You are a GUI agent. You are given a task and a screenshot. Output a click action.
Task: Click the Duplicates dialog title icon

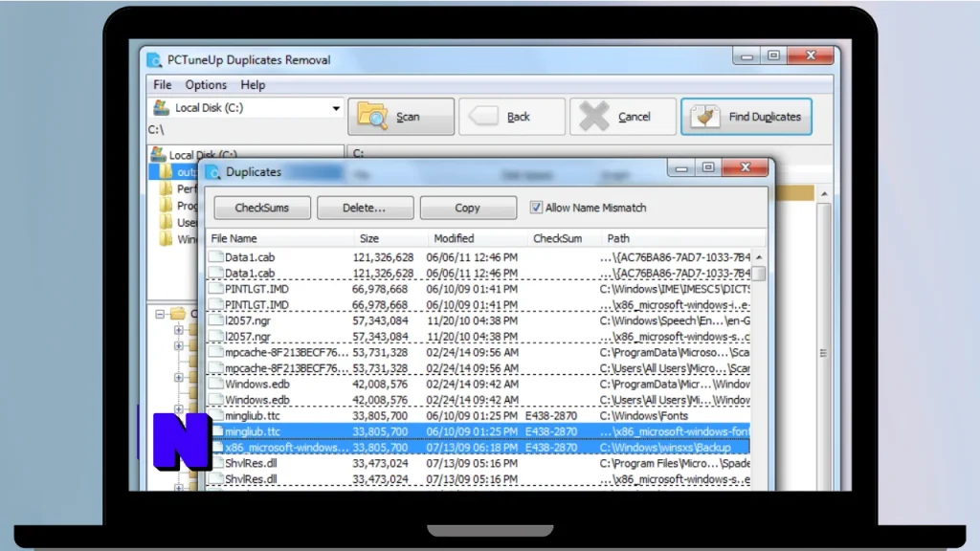pyautogui.click(x=213, y=172)
